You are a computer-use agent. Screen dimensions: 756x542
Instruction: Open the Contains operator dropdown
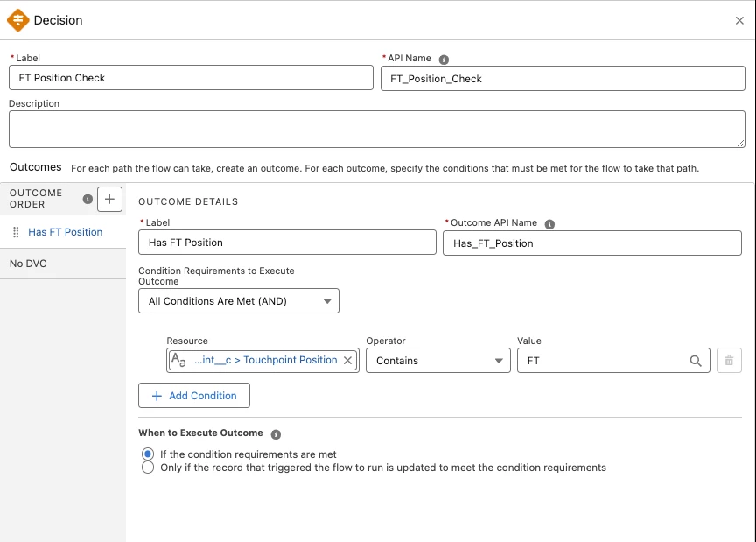[x=437, y=361]
